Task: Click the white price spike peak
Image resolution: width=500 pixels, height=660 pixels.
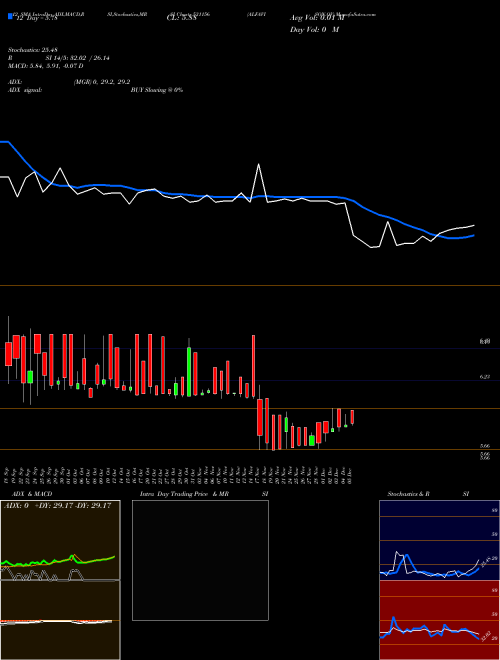Action: pos(258,164)
